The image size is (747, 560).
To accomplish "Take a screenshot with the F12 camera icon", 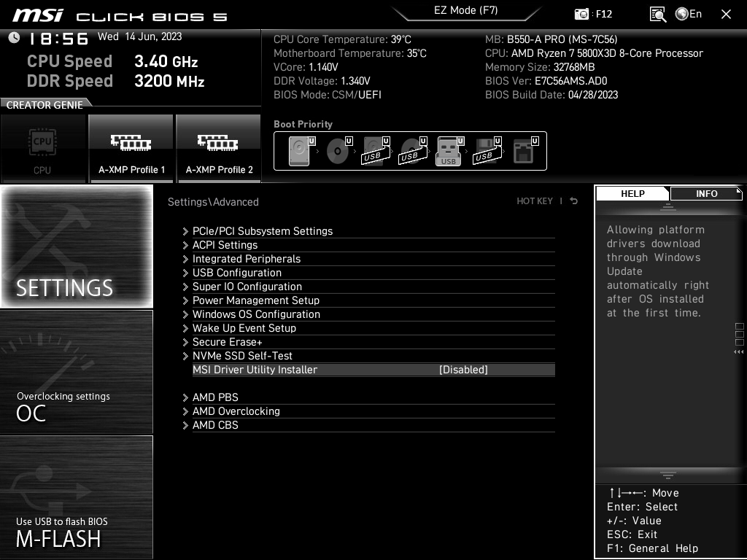I will click(581, 14).
